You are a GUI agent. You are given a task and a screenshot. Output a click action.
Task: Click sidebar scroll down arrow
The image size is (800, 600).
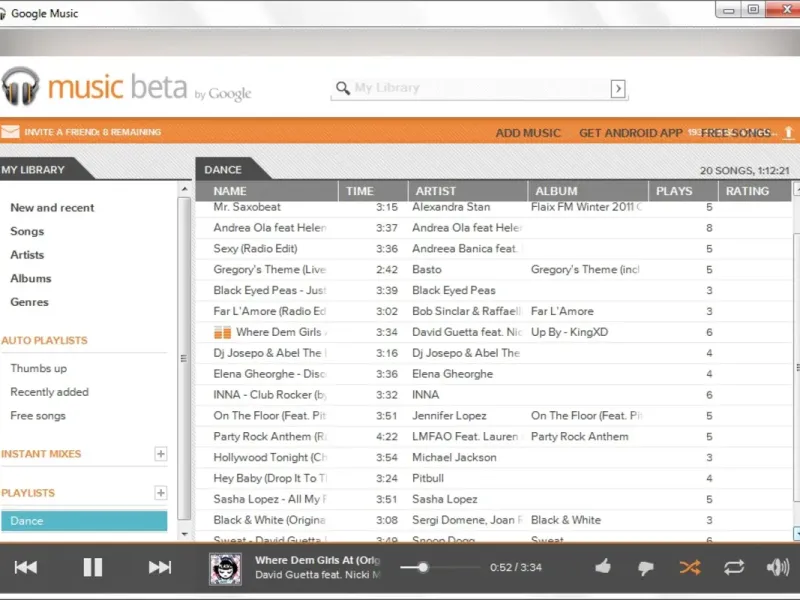(x=185, y=535)
